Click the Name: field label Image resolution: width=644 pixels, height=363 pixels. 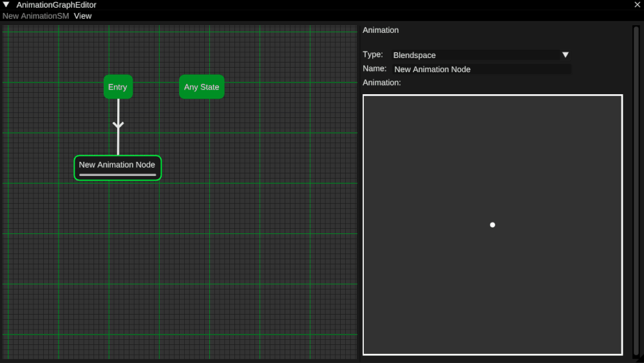(x=374, y=69)
